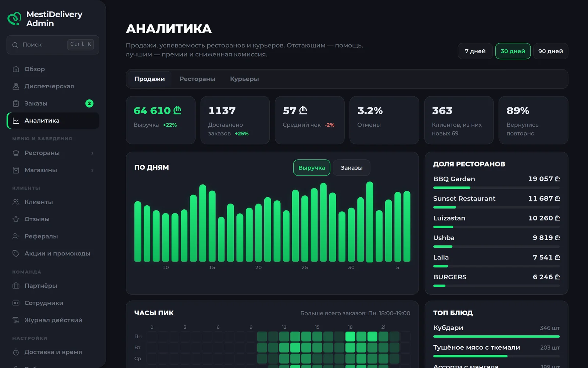Viewport: 588px width, 368px height.
Task: Click the MestiDelivery logo icon
Action: (15, 18)
